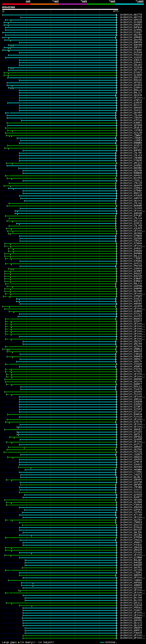Click the UniRef100_O76180 label

[131, 364]
